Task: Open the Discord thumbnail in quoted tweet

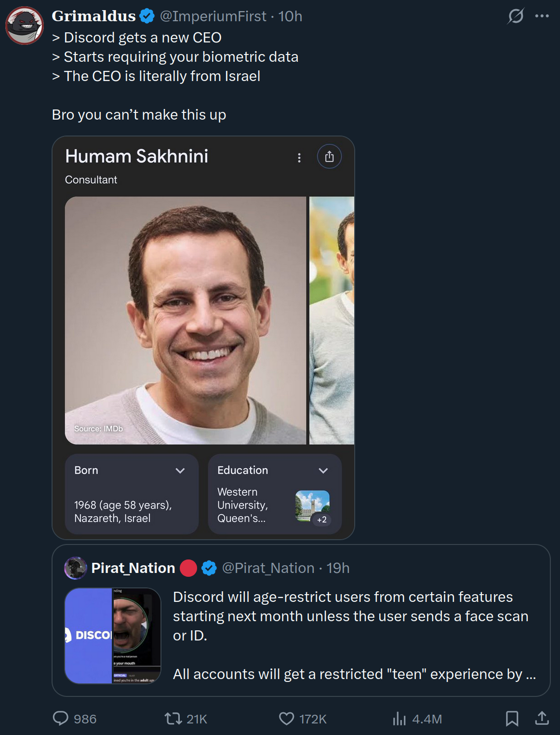Action: [113, 636]
